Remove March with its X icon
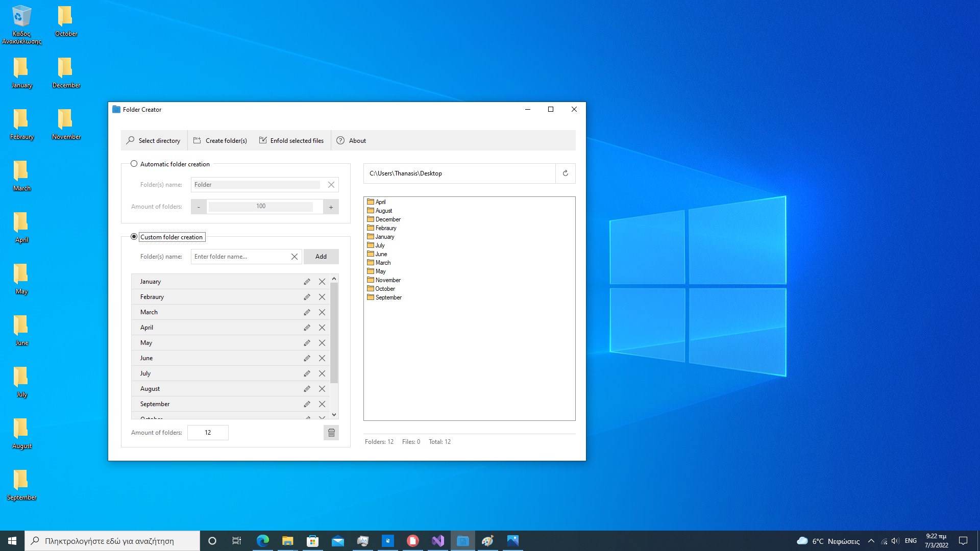The width and height of the screenshot is (980, 551). point(322,312)
